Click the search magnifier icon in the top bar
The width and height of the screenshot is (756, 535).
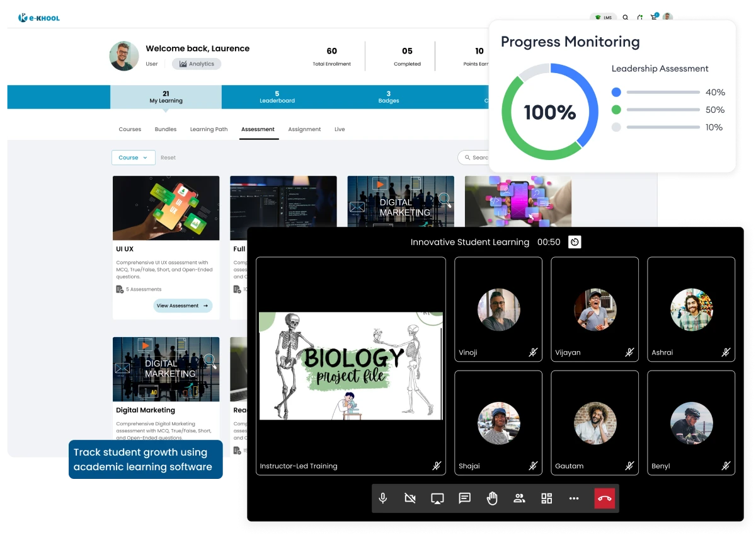point(625,18)
